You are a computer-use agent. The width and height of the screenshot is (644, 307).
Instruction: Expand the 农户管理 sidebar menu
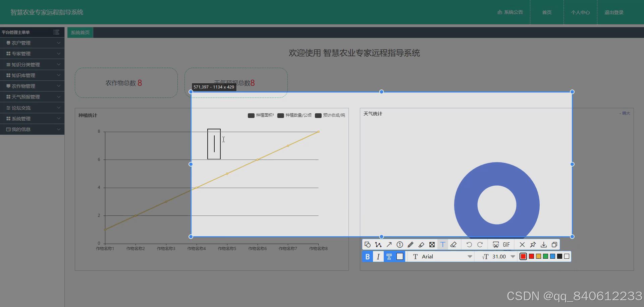coord(32,43)
